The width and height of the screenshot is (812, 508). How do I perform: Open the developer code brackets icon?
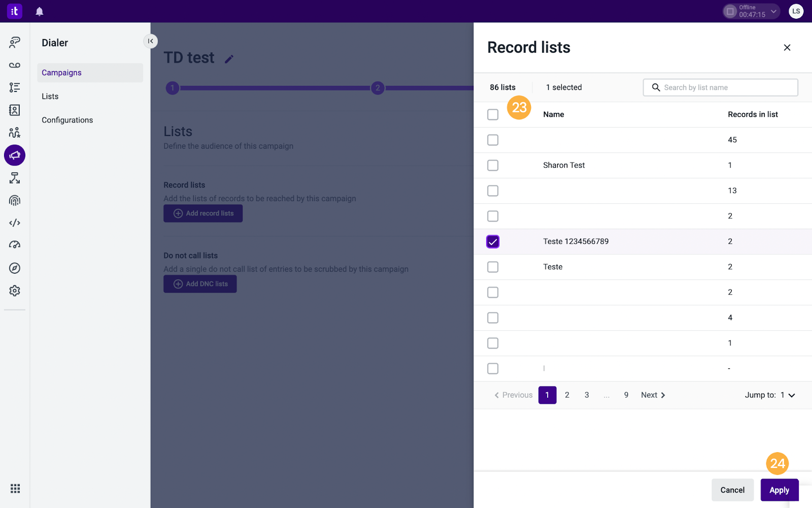(x=15, y=223)
